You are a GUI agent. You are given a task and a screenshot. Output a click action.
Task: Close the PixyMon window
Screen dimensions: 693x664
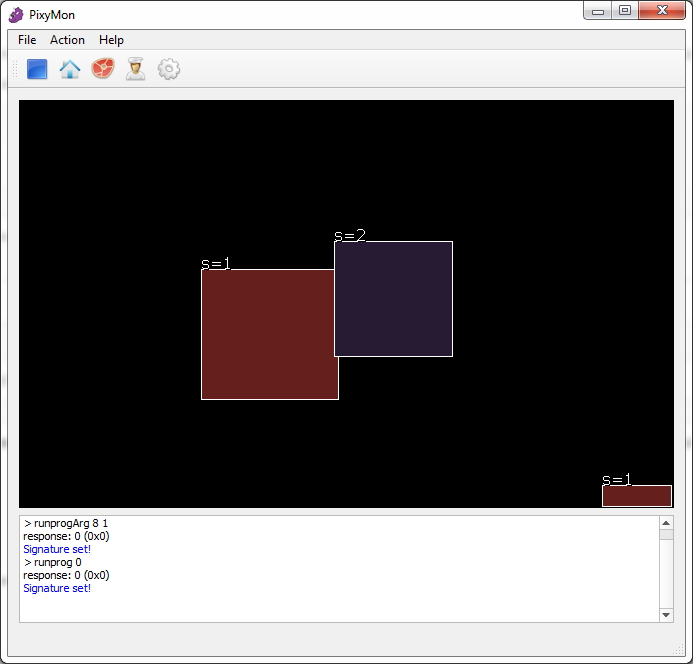(x=662, y=11)
